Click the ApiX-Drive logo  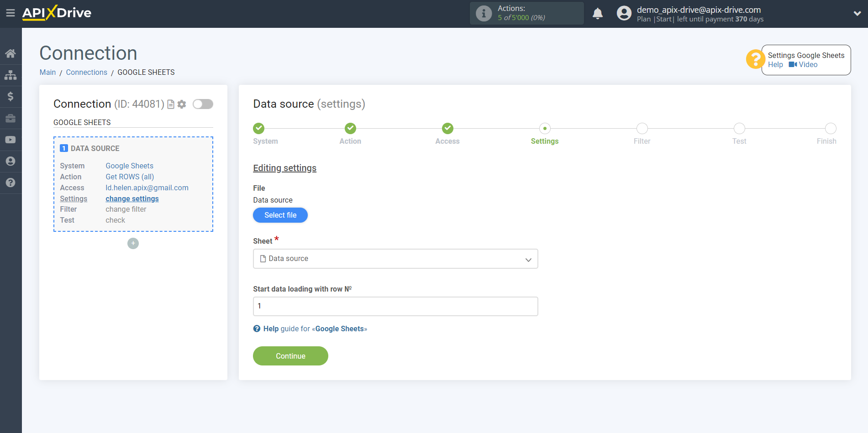pyautogui.click(x=57, y=13)
